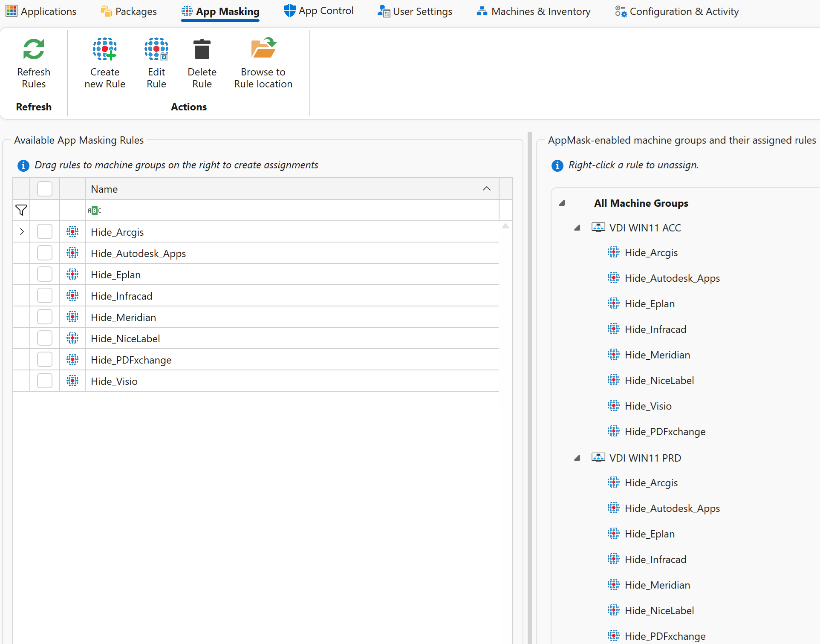Click Create new Rule icon
The width and height of the screenshot is (820, 644).
[105, 49]
